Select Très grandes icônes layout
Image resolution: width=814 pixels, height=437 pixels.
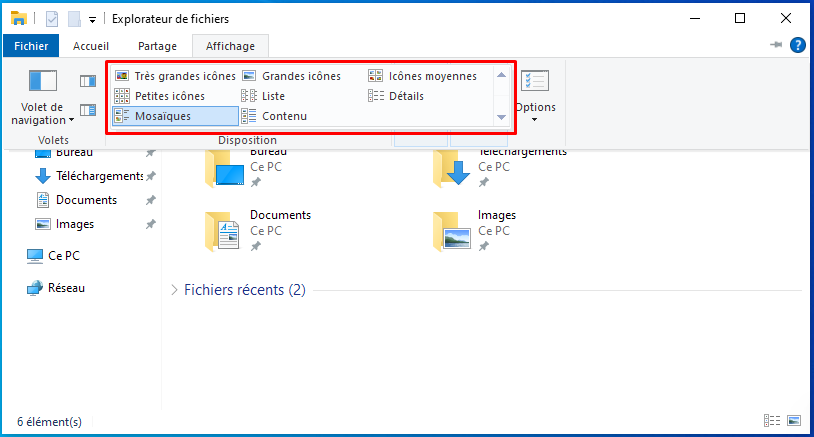click(175, 76)
